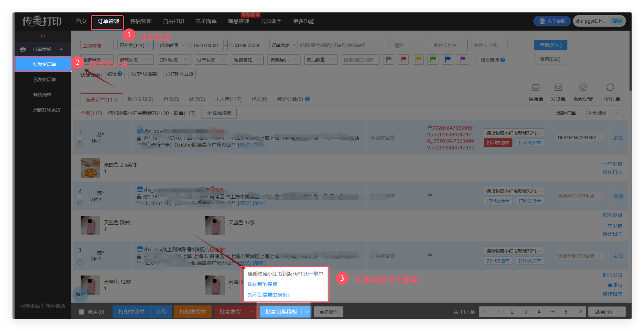Open the 20条/页 page size dropdown
Viewport: 644px width, 331px height.
pos(607,312)
